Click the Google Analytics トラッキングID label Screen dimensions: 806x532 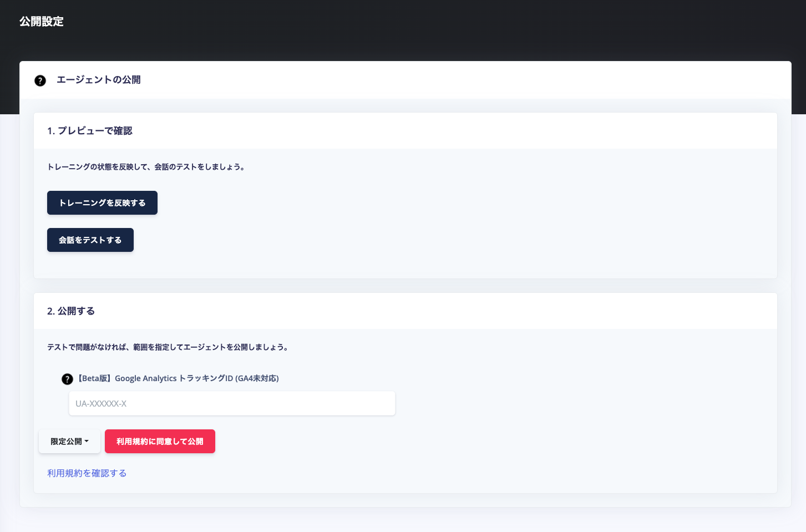[178, 378]
